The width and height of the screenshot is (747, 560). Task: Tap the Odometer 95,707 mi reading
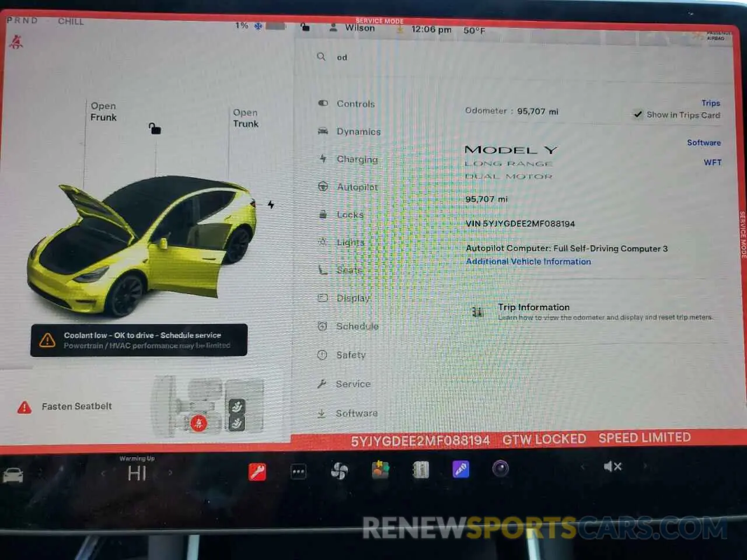(x=511, y=111)
